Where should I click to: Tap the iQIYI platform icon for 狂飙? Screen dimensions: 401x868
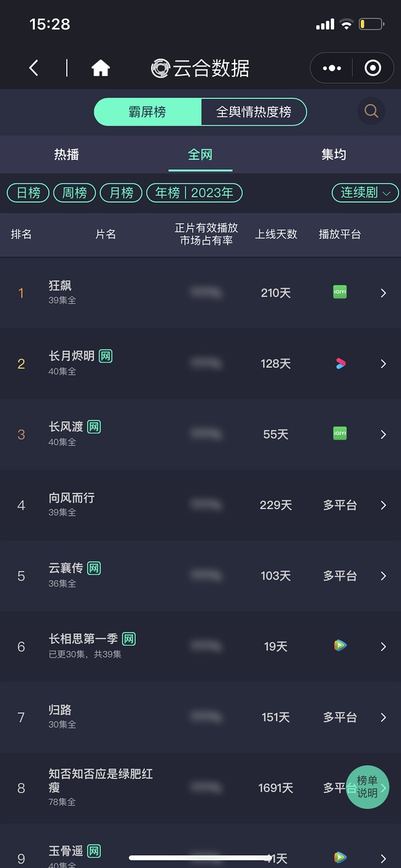click(x=340, y=292)
